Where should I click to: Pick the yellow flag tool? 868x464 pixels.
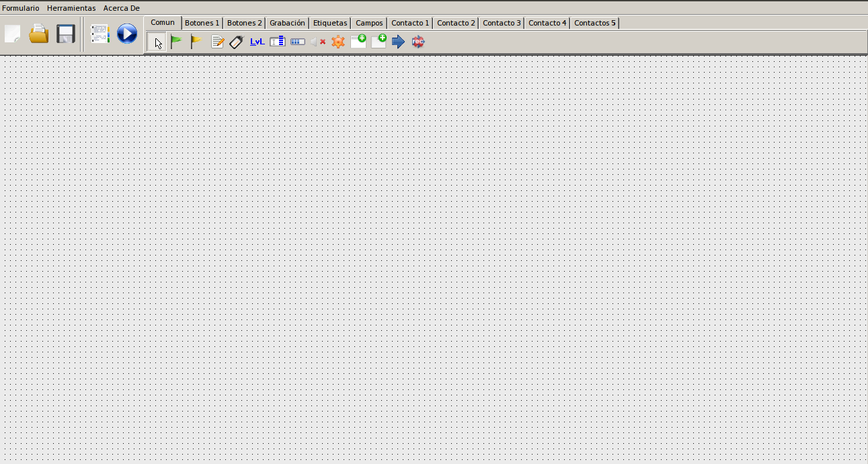196,42
